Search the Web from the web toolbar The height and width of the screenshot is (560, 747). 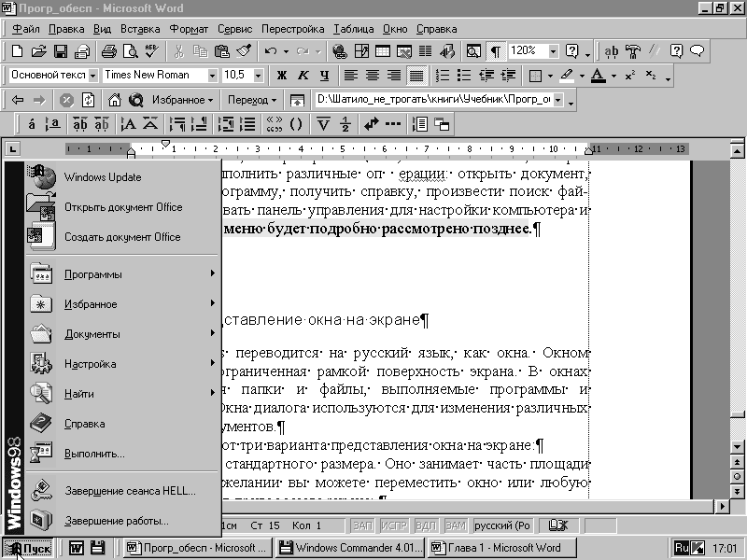pyautogui.click(x=136, y=100)
